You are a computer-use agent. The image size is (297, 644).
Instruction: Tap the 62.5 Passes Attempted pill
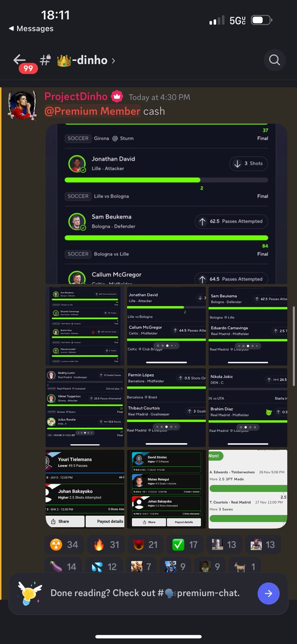point(231,221)
